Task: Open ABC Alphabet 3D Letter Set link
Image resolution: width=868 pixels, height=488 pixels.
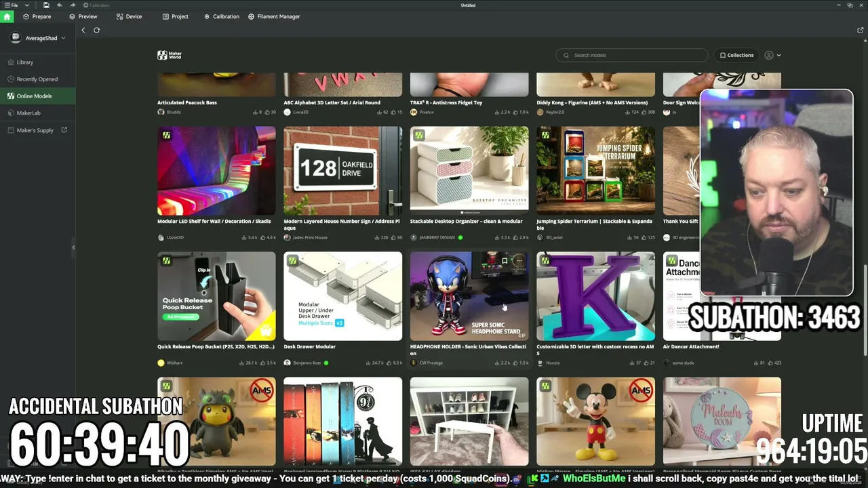Action: (332, 102)
